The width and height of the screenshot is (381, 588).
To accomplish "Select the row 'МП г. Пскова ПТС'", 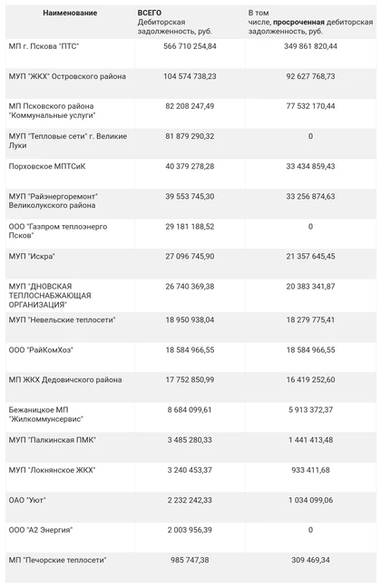I will (190, 54).
